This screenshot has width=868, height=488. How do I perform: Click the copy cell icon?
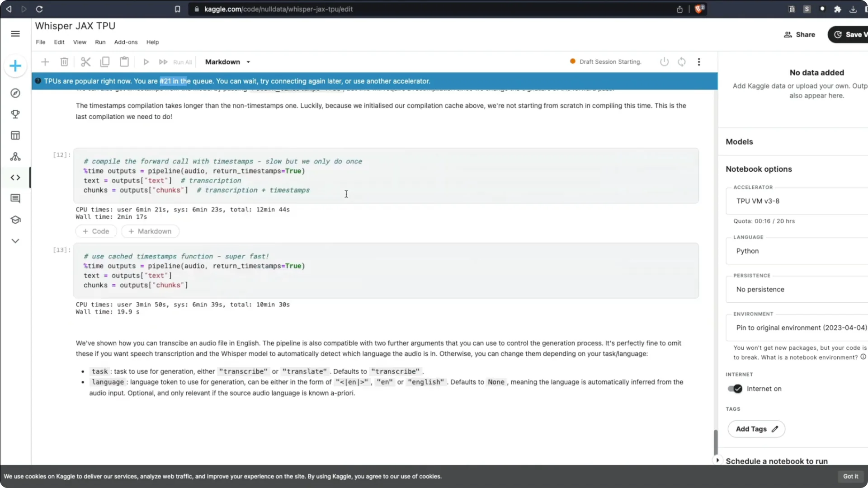point(105,62)
